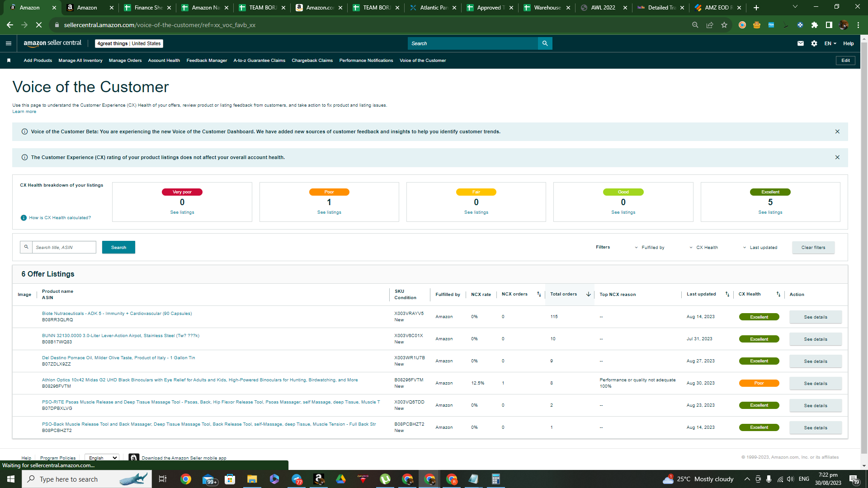Click into the Seller Central top search box
The height and width of the screenshot is (488, 868).
(473, 43)
